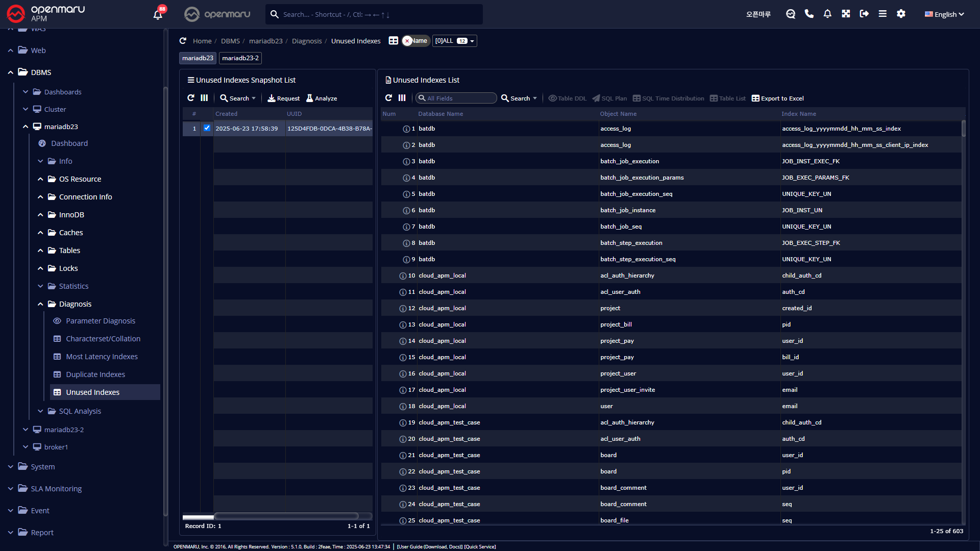980x551 pixels.
Task: Toggle fullscreen expand icon in top bar
Action: [x=846, y=14]
